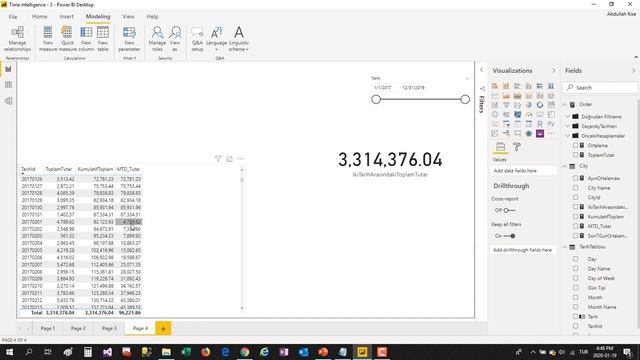The height and width of the screenshot is (360, 640).
Task: Open Quick measure dialog
Action: [67, 39]
